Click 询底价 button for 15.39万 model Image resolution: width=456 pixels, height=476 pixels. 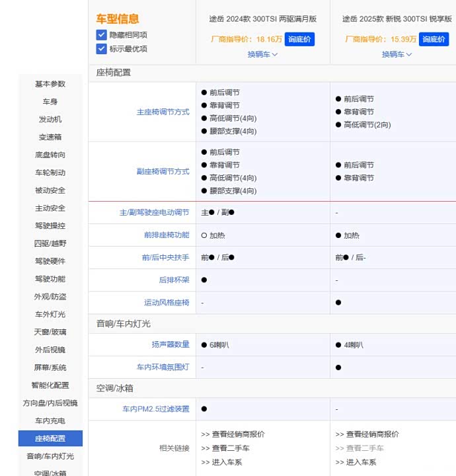pyautogui.click(x=434, y=40)
